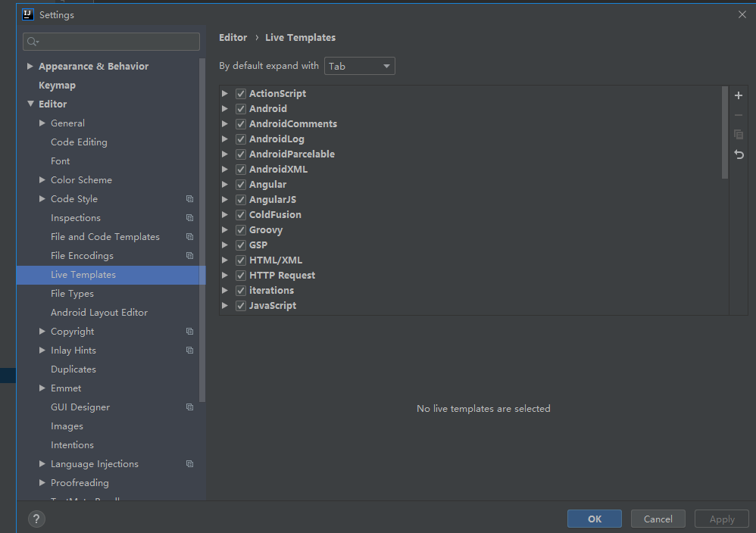The image size is (756, 533).
Task: Click the remove template minus icon
Action: click(738, 115)
